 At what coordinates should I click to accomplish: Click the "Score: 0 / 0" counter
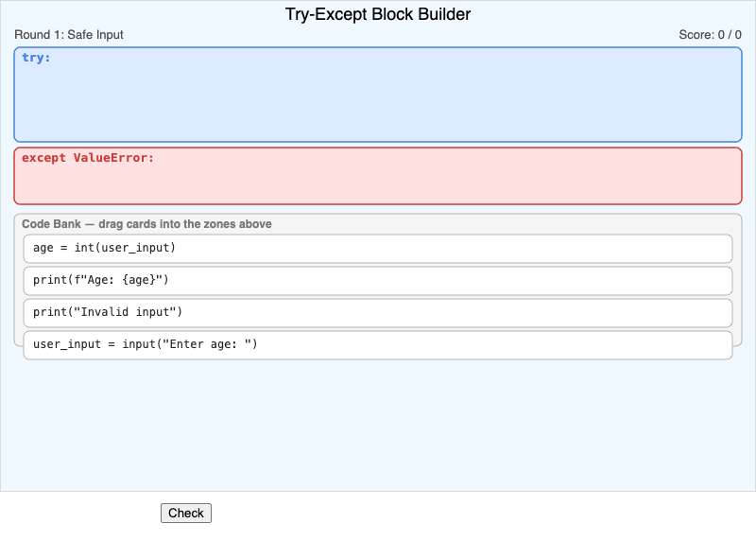710,35
